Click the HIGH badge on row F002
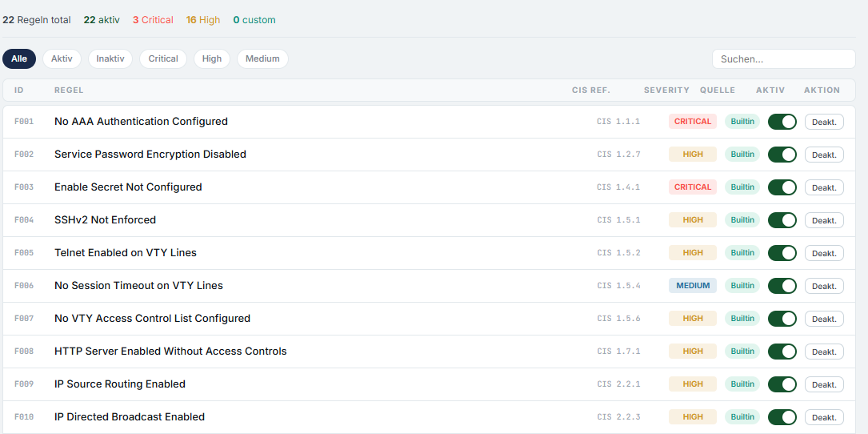Image resolution: width=868 pixels, height=434 pixels. point(693,154)
